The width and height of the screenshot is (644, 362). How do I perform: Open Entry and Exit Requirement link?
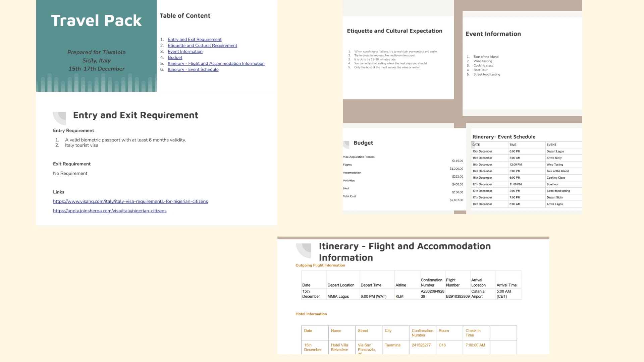[195, 40]
